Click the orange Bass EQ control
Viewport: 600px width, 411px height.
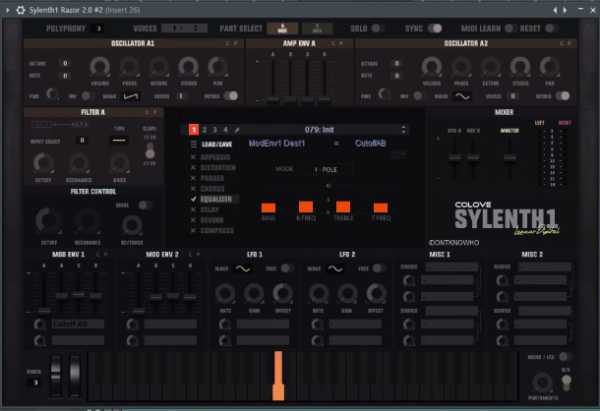click(268, 208)
